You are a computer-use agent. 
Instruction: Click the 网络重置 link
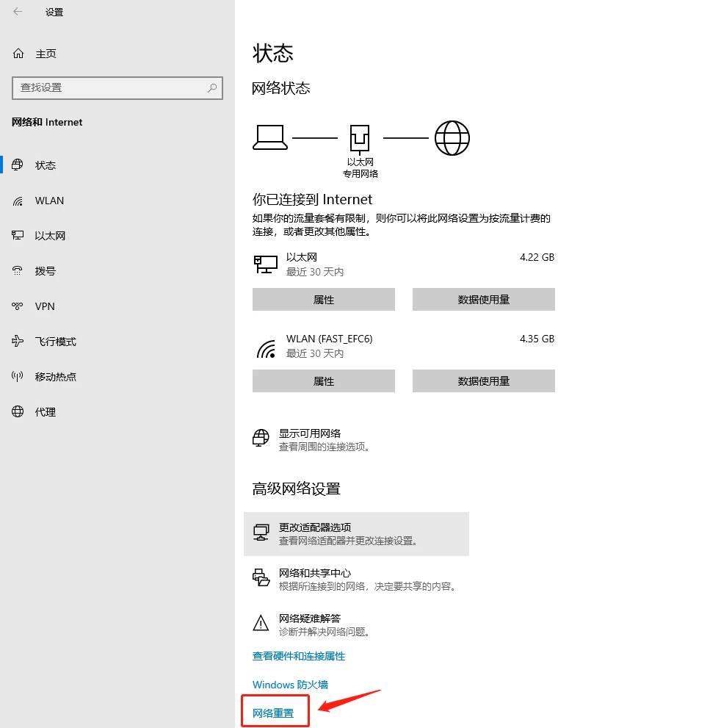coord(273,713)
